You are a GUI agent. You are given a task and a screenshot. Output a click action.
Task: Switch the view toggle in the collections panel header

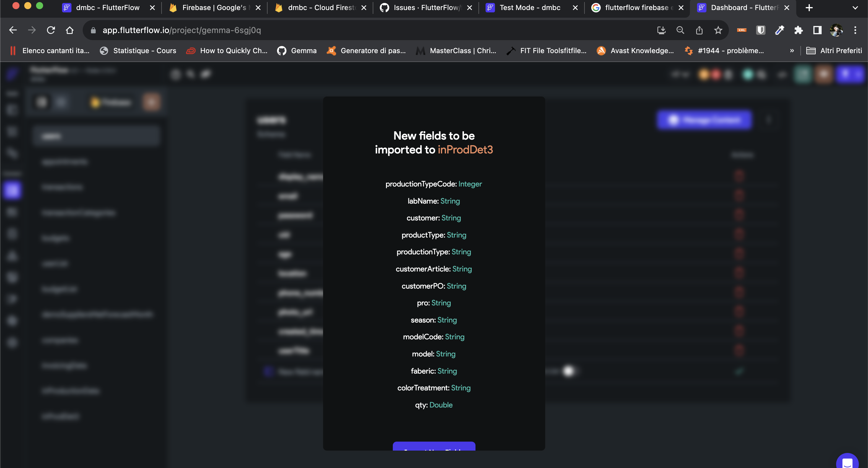click(x=61, y=102)
